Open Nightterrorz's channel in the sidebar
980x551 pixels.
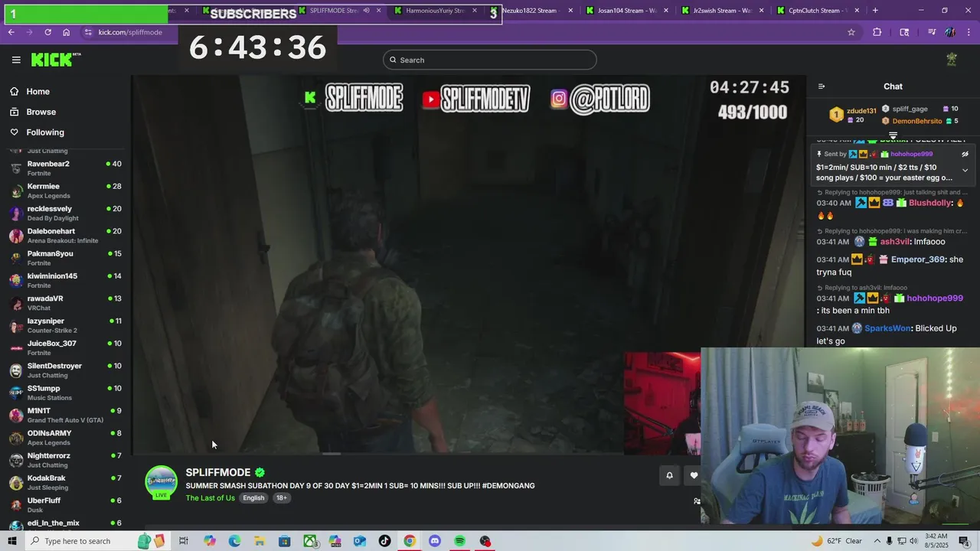point(66,460)
